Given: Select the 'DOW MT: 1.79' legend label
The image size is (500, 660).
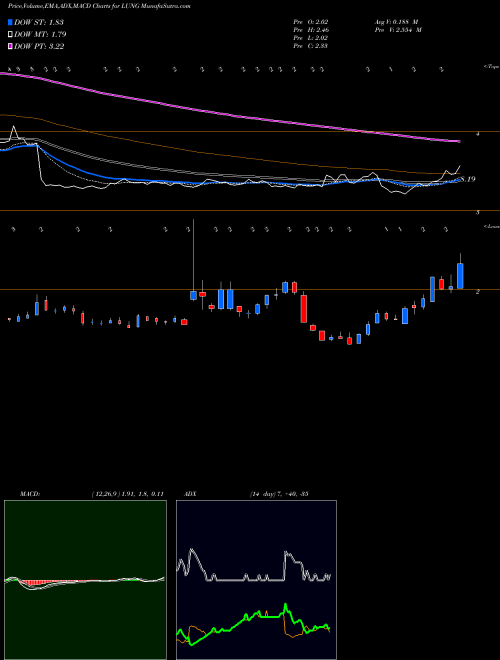Looking at the screenshot, I should pyautogui.click(x=40, y=35).
